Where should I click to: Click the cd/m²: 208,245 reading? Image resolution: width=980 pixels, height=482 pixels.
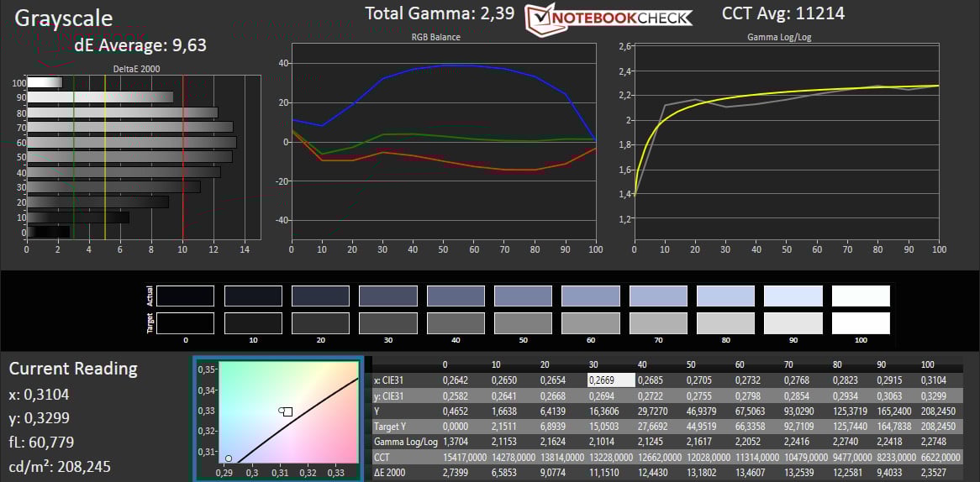click(x=60, y=468)
